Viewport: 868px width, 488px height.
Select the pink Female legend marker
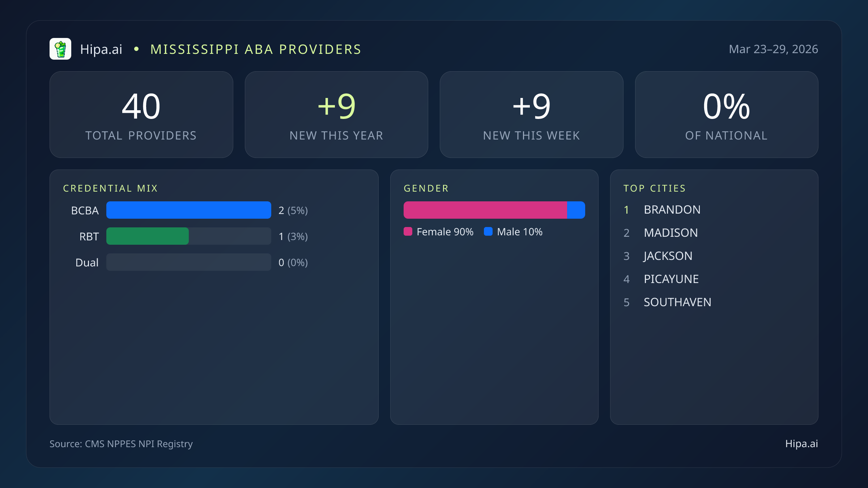pyautogui.click(x=408, y=231)
